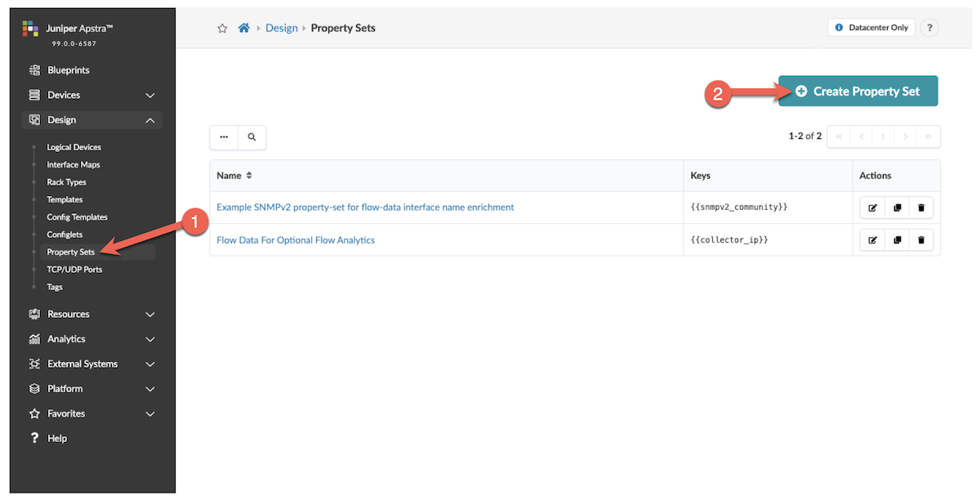Open Tags under Design
This screenshot has width=980, height=500.
pos(55,287)
